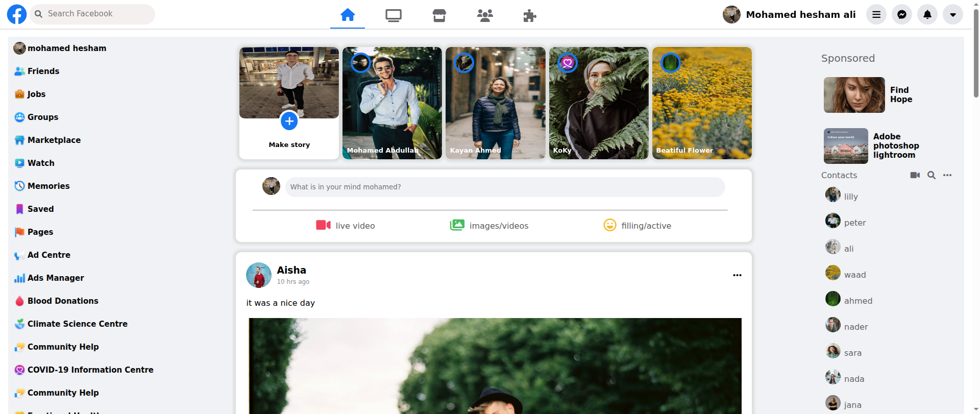Screen dimensions: 980x414
Task: Open mohamed hesham profile in sidebar
Action: pos(60,48)
